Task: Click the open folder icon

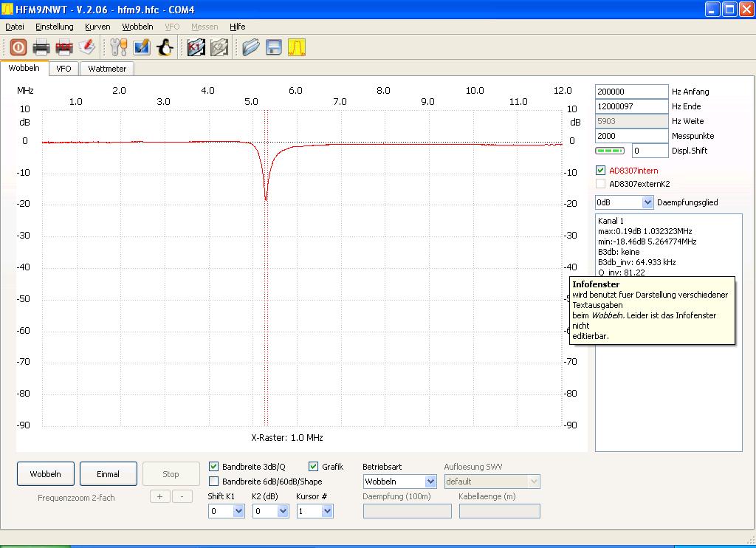Action: [251, 47]
